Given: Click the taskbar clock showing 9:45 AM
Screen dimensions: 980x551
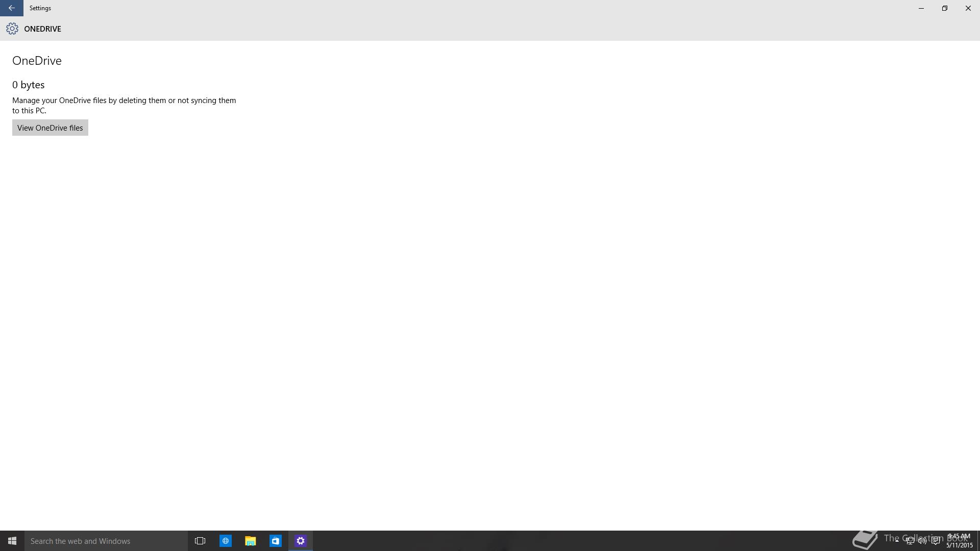Looking at the screenshot, I should [x=959, y=541].
